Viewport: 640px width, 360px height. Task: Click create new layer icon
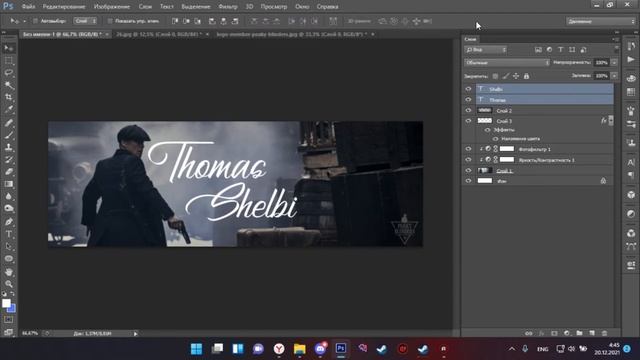[x=592, y=333]
